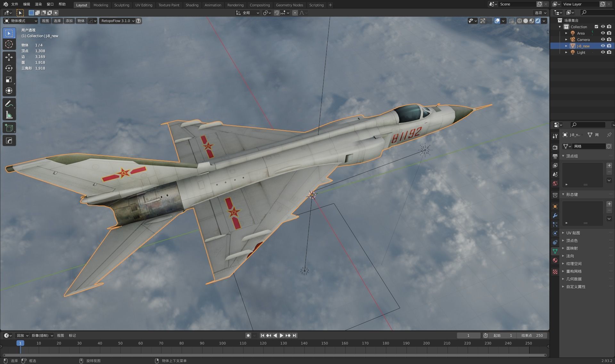Screen dimensions: 615x364
Task: Click the current frame number field
Action: coord(468,336)
